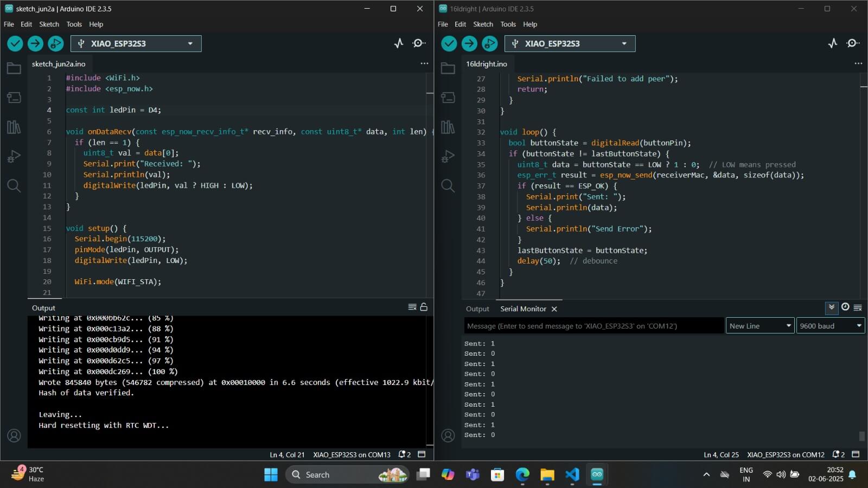This screenshot has width=868, height=488.
Task: Clear Serial Monitor output
Action: point(858,307)
